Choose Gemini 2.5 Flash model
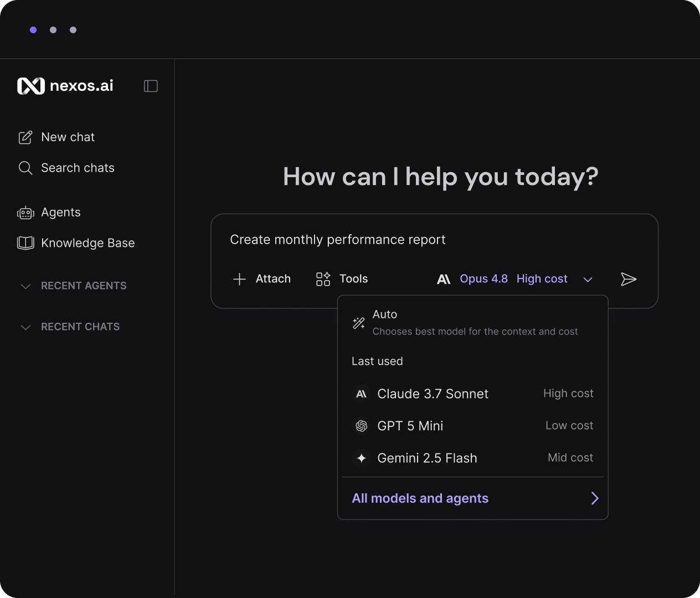Screen dimensions: 700x598 473,458
